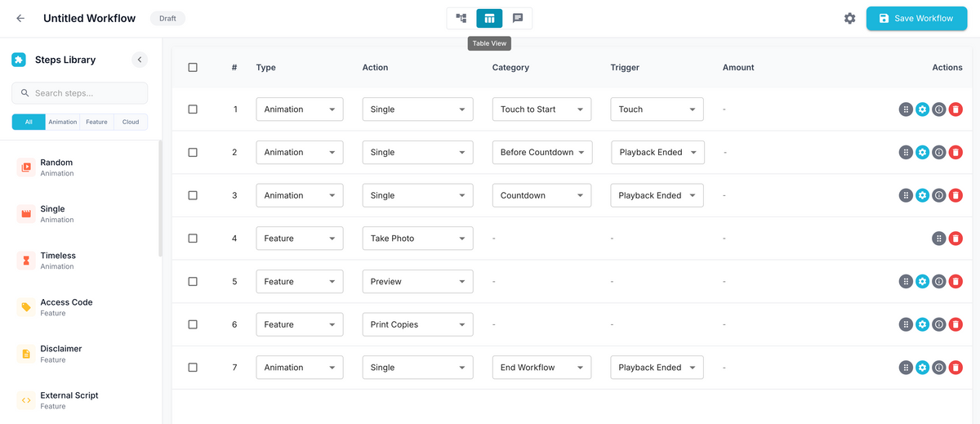Open settings for Preview step
980x424 pixels.
922,281
